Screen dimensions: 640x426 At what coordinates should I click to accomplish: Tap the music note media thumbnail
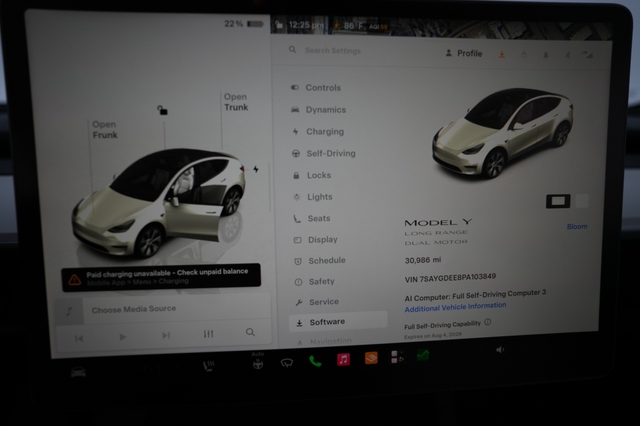pyautogui.click(x=69, y=312)
